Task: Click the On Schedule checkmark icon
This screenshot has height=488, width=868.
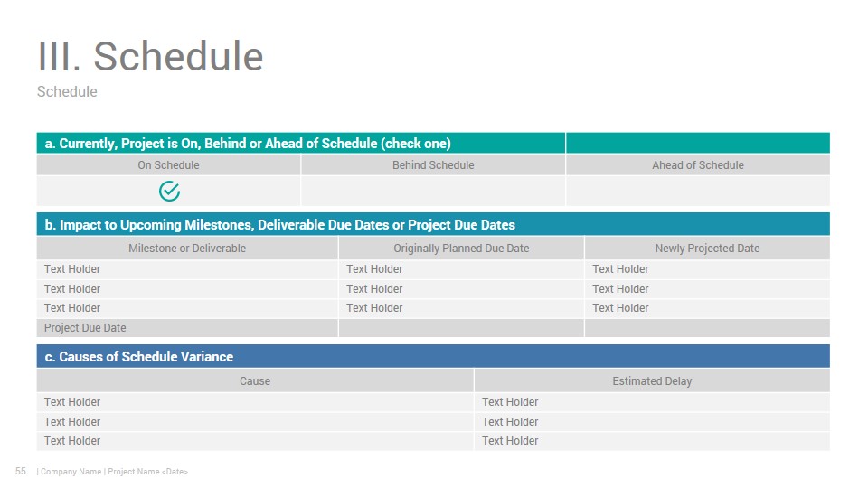Action: tap(169, 191)
